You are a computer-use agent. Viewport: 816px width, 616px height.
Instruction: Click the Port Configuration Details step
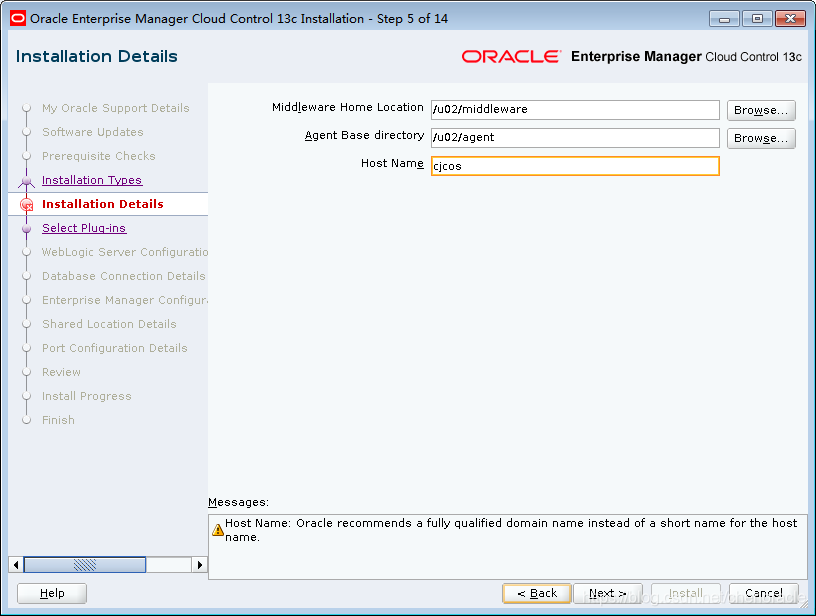pos(114,348)
